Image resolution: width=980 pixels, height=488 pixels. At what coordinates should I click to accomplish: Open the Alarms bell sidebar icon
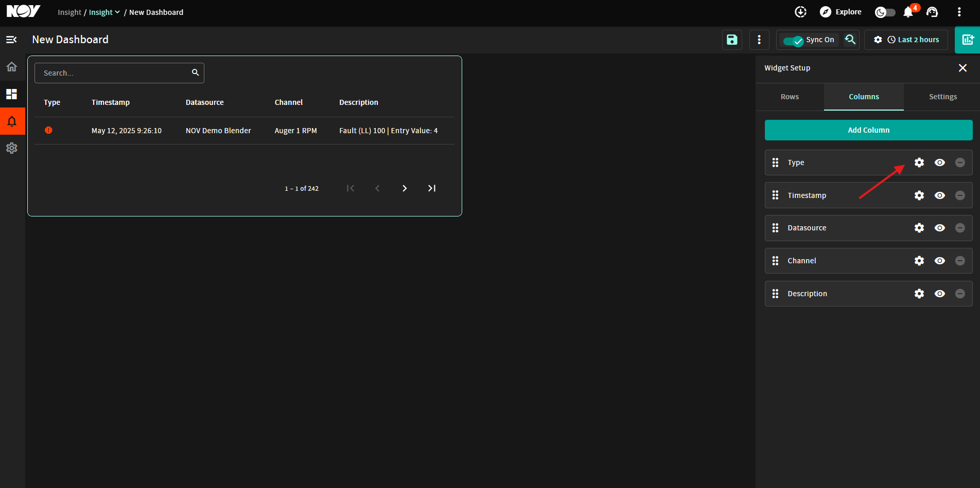tap(12, 121)
